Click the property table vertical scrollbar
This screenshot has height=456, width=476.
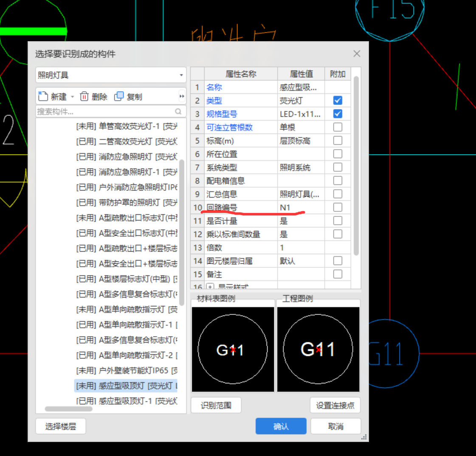point(356,165)
